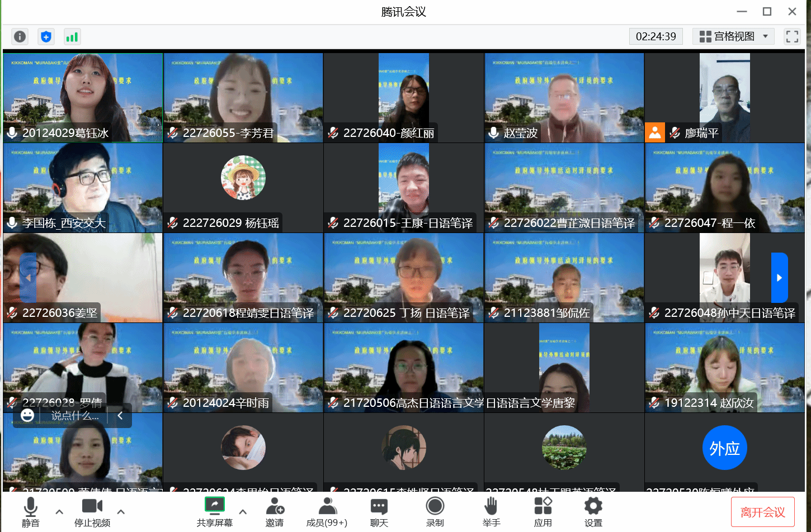Enter full screen mode

click(792, 37)
